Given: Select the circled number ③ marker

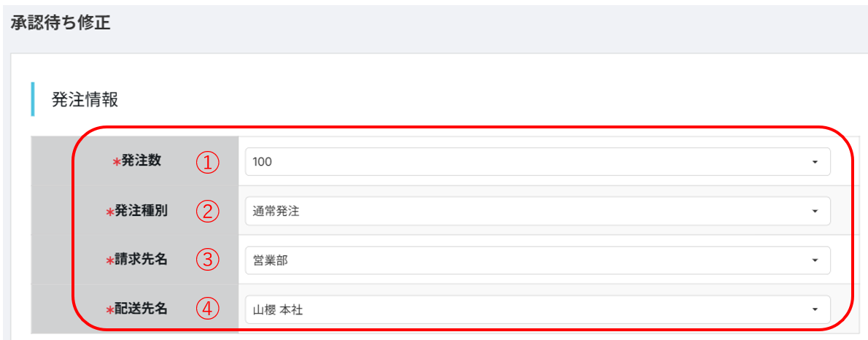Looking at the screenshot, I should (208, 260).
